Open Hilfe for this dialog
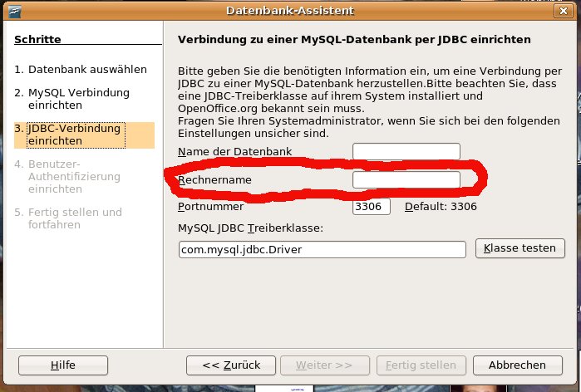The width and height of the screenshot is (581, 392). [63, 365]
